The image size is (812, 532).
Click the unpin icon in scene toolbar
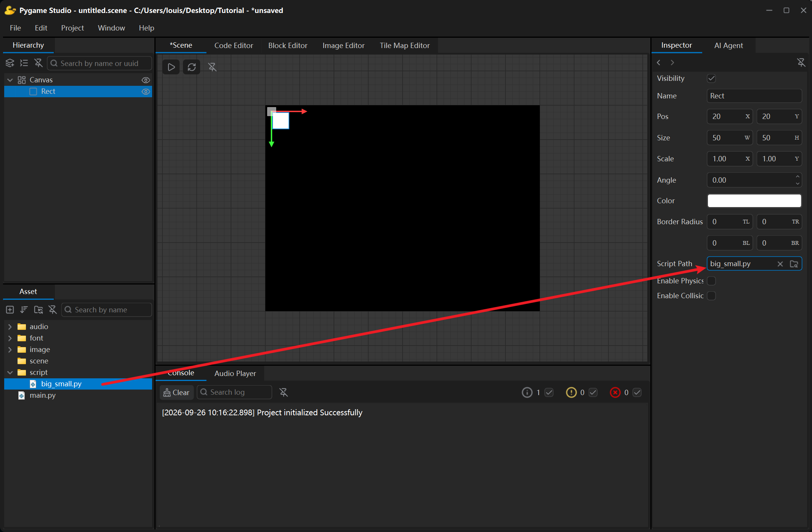click(x=212, y=67)
